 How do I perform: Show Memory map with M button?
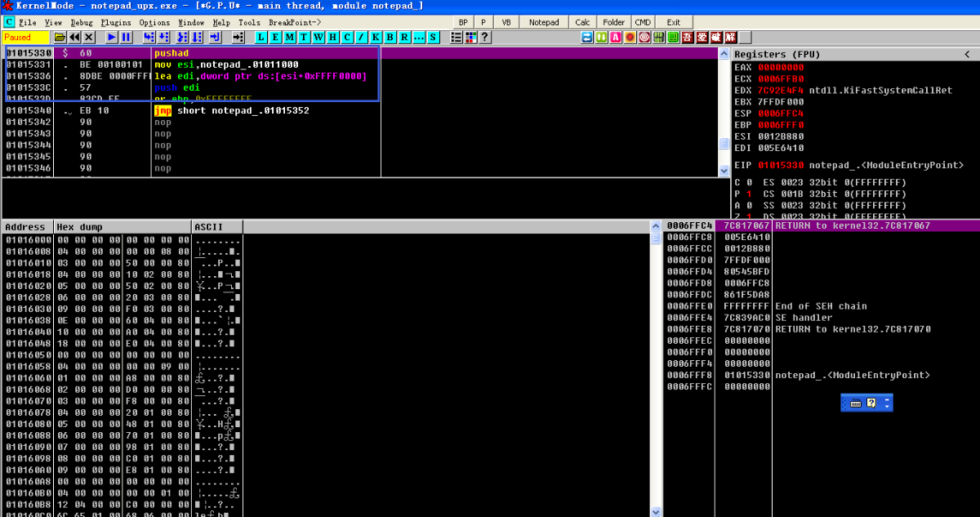click(x=290, y=37)
